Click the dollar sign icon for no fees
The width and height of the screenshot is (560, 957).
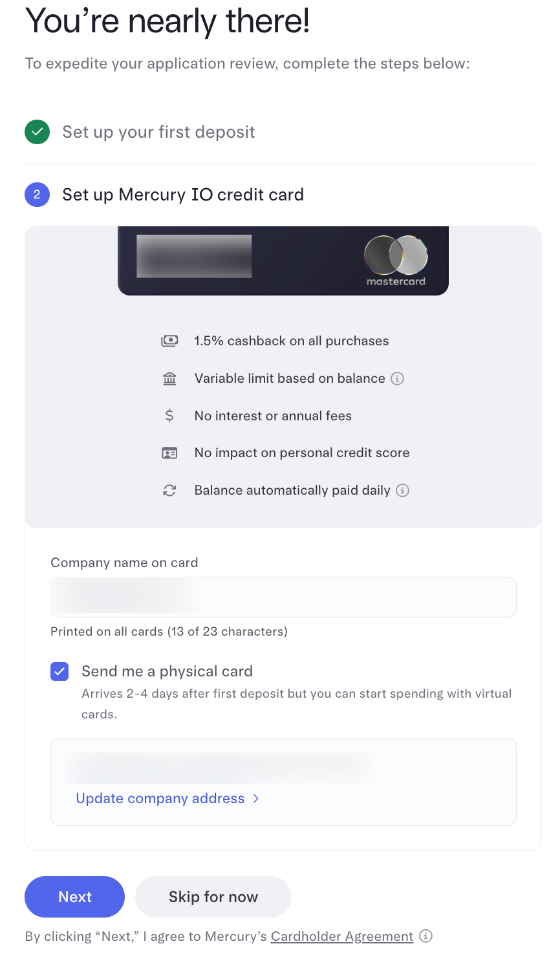[x=169, y=416]
